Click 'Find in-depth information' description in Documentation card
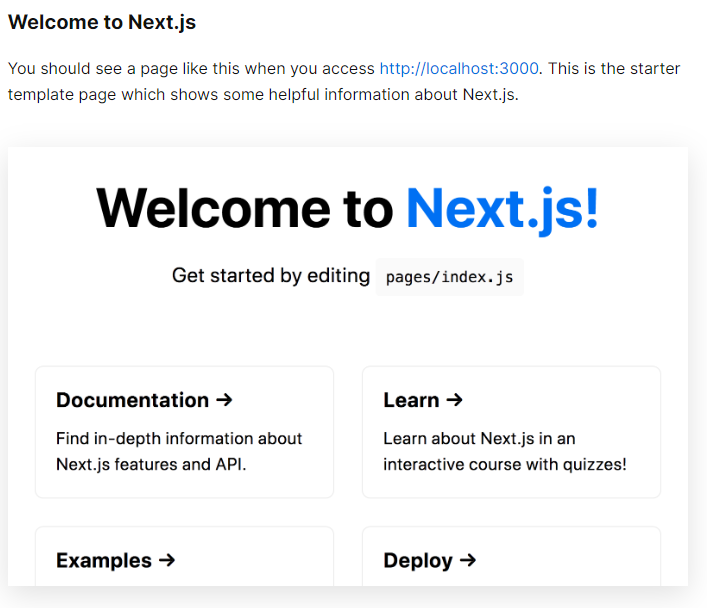The width and height of the screenshot is (707, 608). point(179,438)
